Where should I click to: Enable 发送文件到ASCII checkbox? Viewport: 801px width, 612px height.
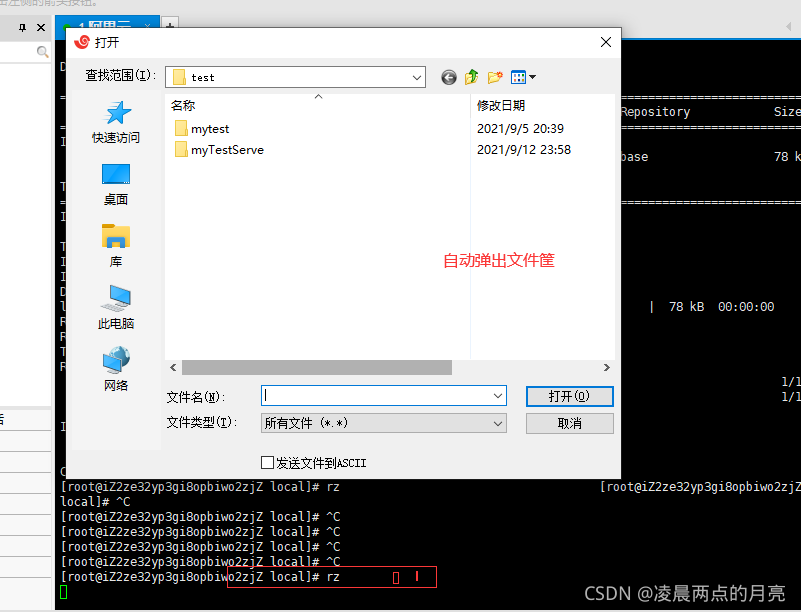coord(267,463)
